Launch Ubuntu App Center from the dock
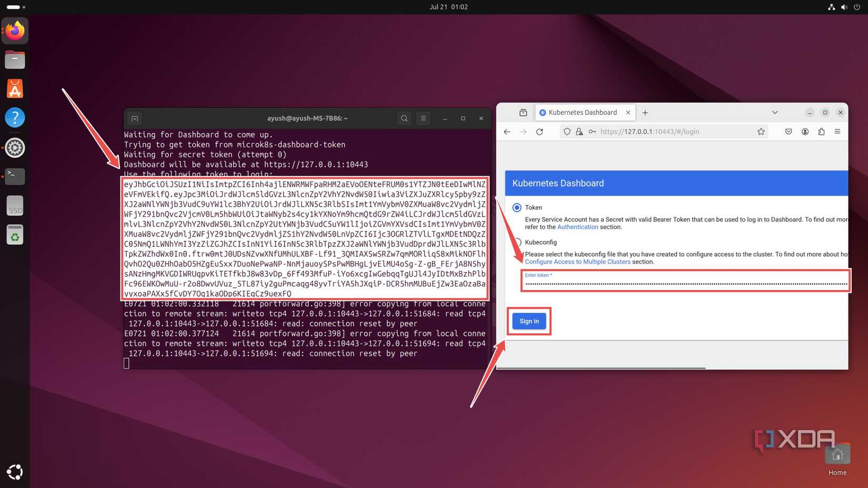This screenshot has height=488, width=868. (15, 89)
